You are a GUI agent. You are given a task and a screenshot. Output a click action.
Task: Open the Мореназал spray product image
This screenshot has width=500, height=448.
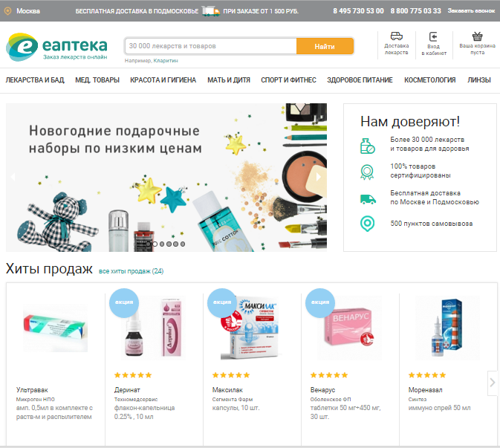[447, 328]
